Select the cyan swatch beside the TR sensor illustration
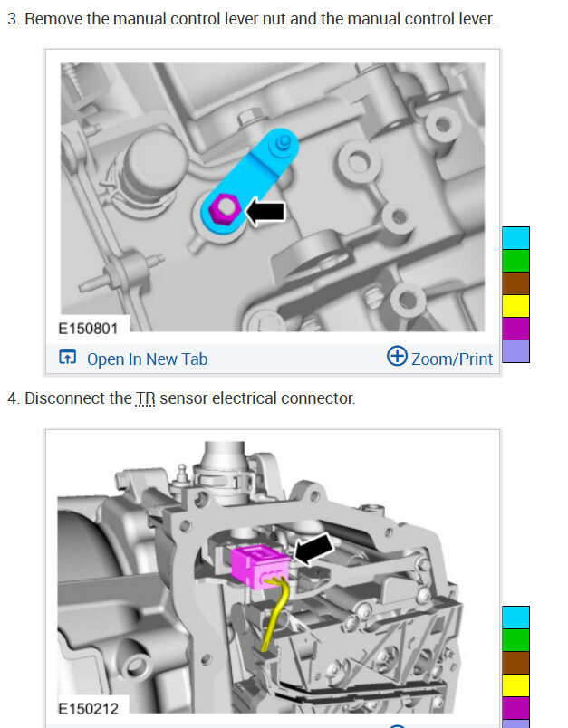This screenshot has width=568, height=728. click(x=515, y=618)
